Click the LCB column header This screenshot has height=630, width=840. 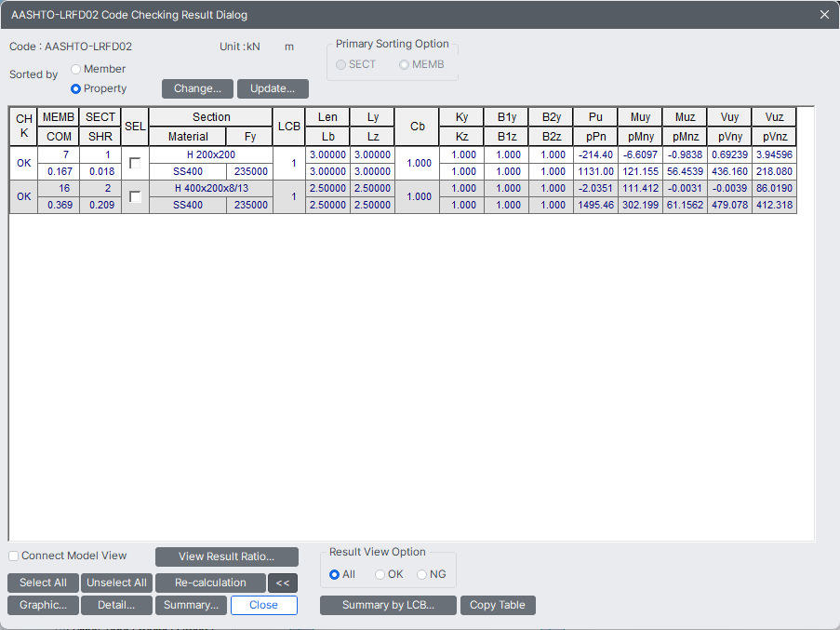coord(289,127)
